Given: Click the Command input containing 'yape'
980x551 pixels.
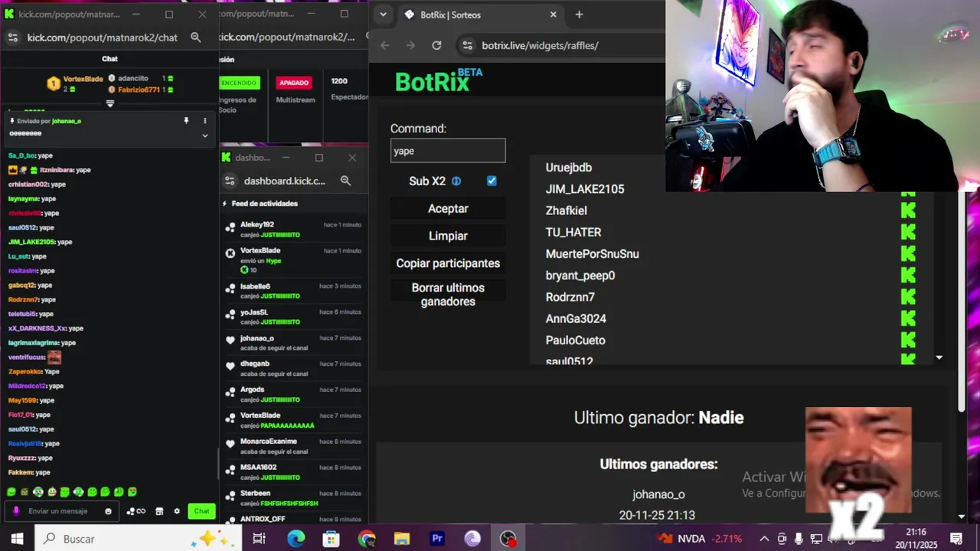Looking at the screenshot, I should point(448,151).
